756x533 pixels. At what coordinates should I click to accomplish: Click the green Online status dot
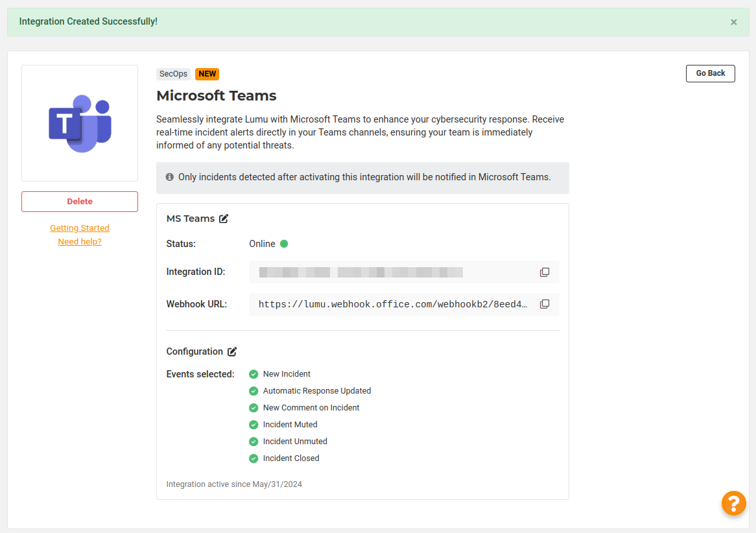click(x=284, y=244)
